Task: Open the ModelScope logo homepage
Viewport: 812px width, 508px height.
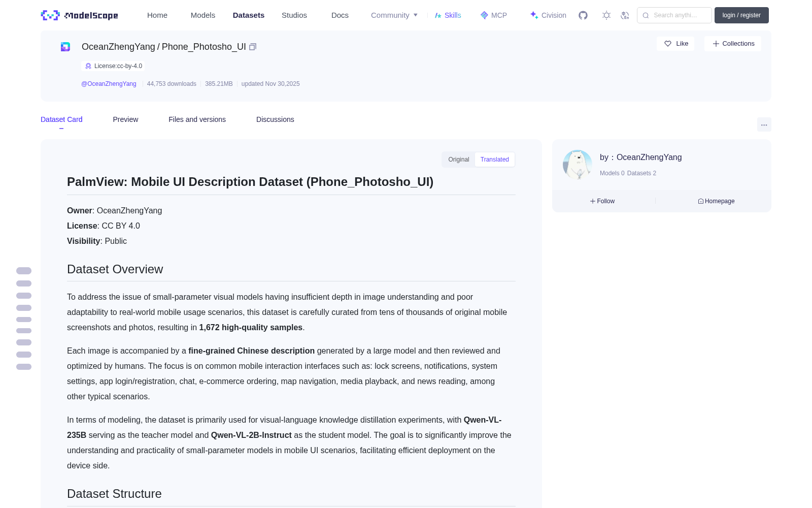Action: 80,15
